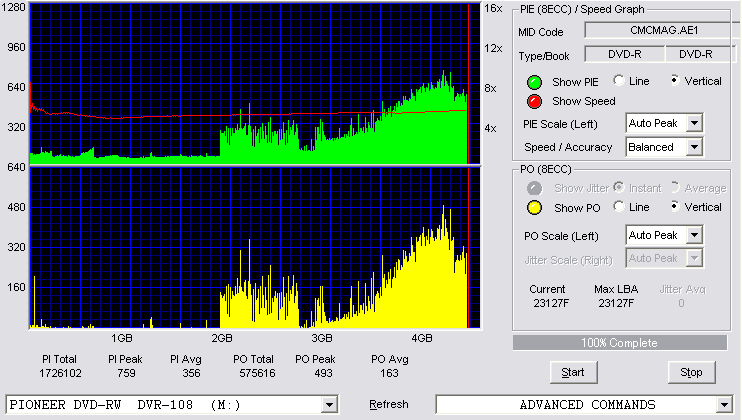Click the first DVD-R Type/Book field
Image resolution: width=742 pixels, height=420 pixels.
[625, 54]
